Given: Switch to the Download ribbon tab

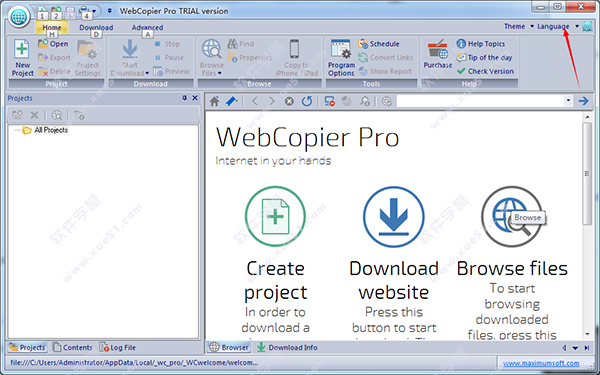Looking at the screenshot, I should point(96,28).
